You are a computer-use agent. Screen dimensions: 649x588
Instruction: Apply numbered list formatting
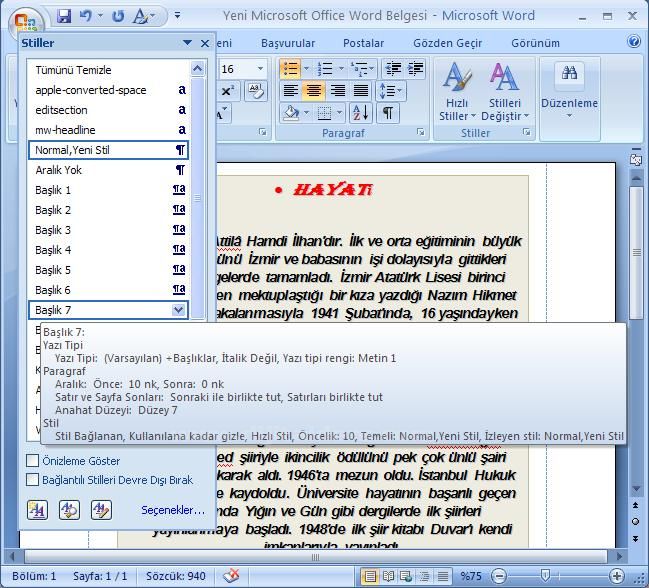[x=325, y=68]
